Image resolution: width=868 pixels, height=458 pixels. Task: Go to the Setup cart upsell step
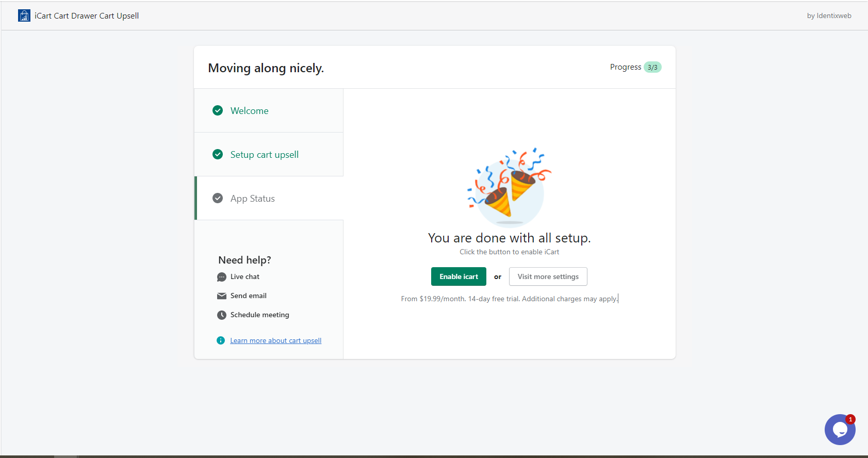pyautogui.click(x=269, y=154)
